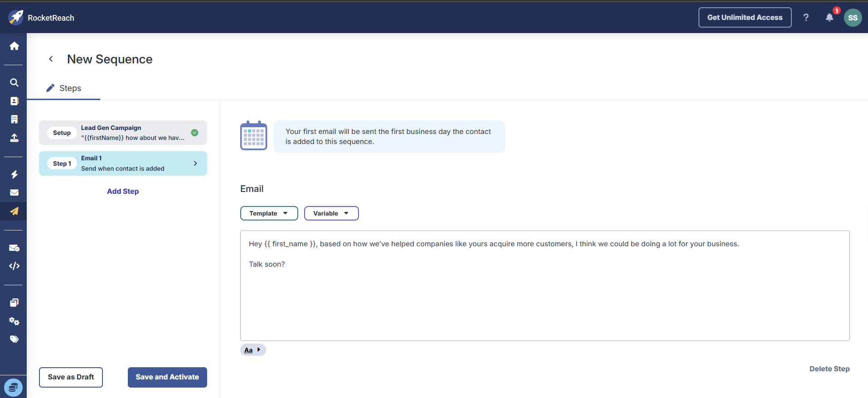Screen dimensions: 868x398
Task: Expand Step 1 using its chevron arrow
Action: pos(195,163)
